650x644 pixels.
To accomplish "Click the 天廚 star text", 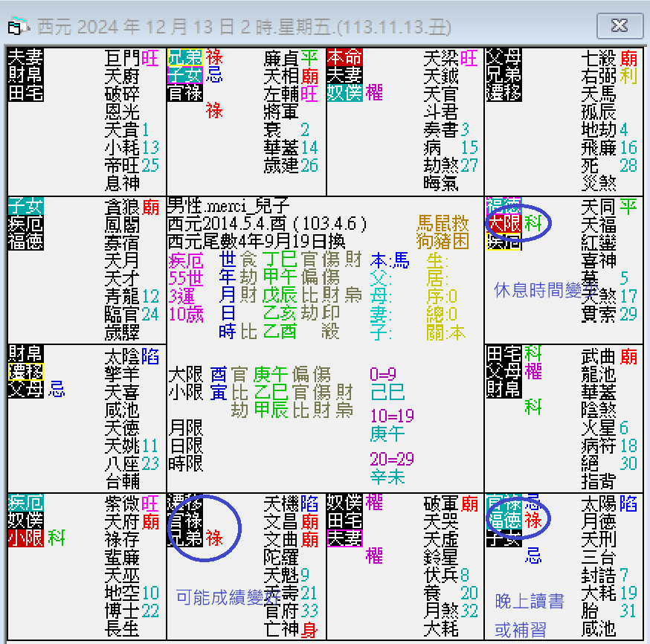I will (x=122, y=77).
